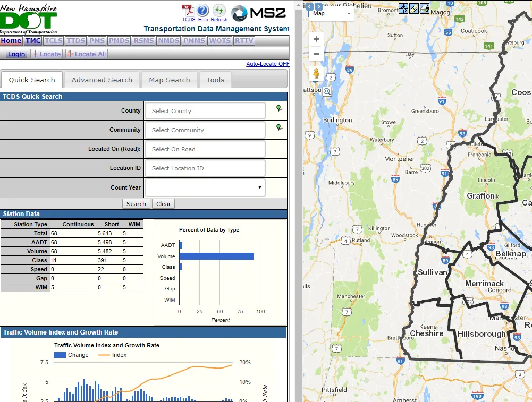The height and width of the screenshot is (402, 532).
Task: Switch to the Advanced Search tab
Action: (102, 80)
